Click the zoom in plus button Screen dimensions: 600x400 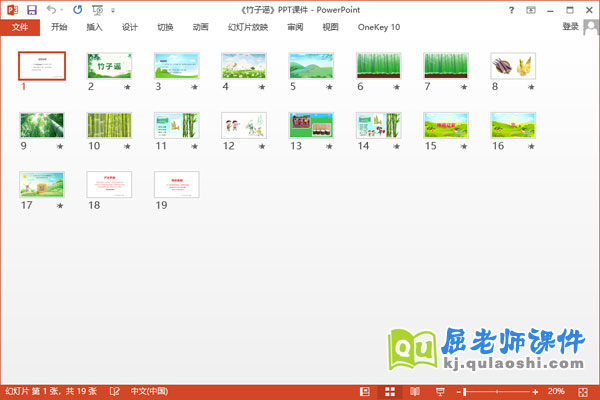click(x=535, y=392)
